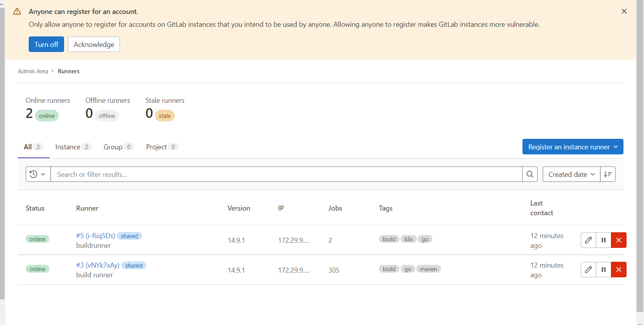The height and width of the screenshot is (325, 644).
Task: Click the shared badge on runner #5
Action: click(129, 236)
